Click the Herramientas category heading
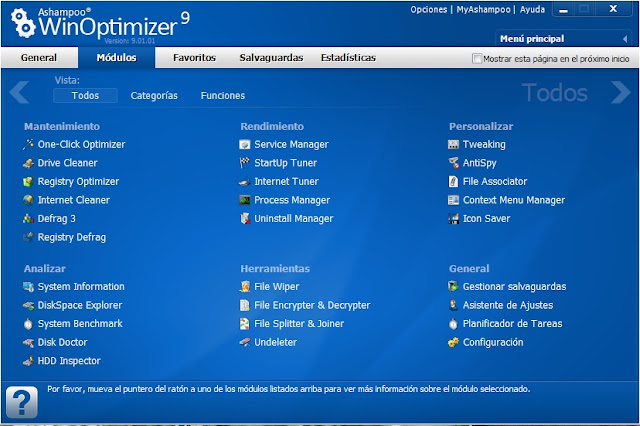The width and height of the screenshot is (640, 426). [x=275, y=268]
